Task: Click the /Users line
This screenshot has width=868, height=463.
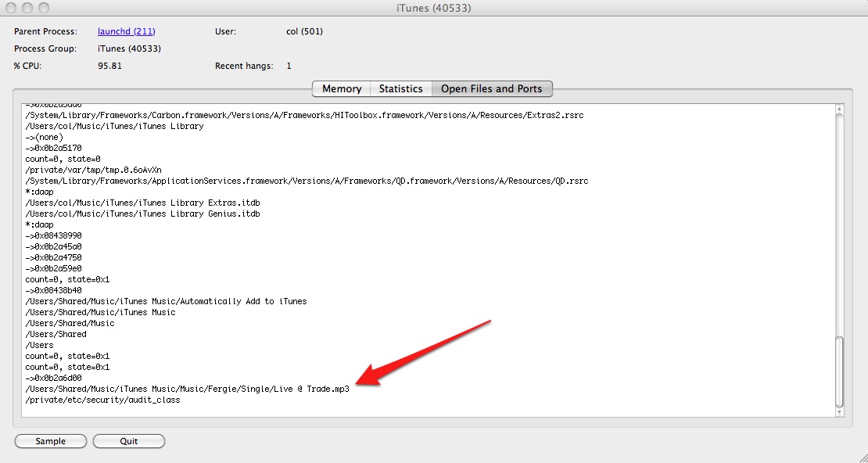Action: pos(39,345)
